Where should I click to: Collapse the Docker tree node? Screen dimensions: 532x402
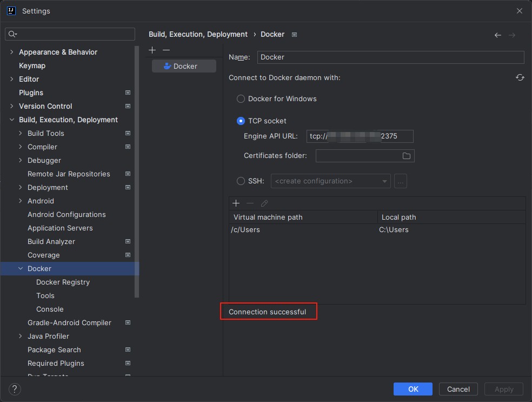(x=21, y=269)
